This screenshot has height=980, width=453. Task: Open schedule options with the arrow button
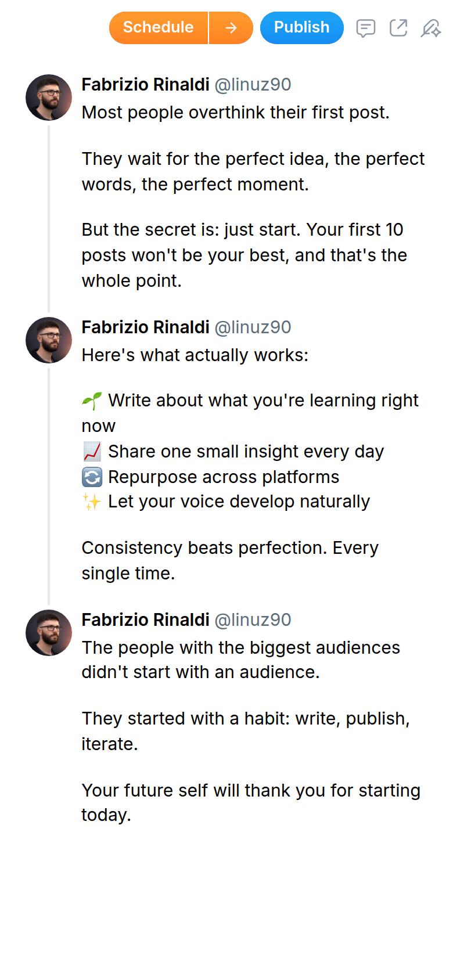(231, 28)
